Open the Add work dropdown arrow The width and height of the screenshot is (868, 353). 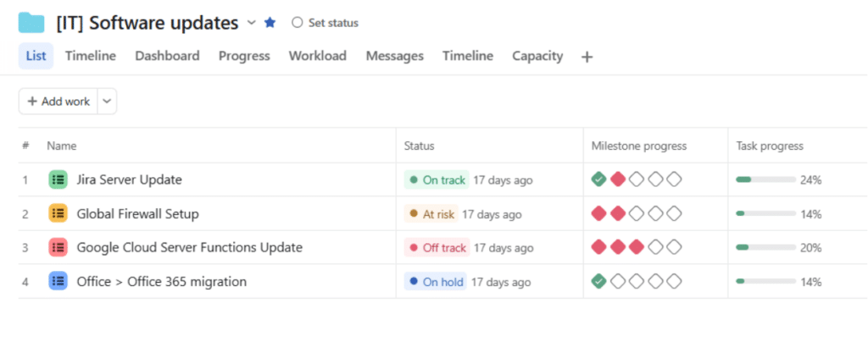108,101
